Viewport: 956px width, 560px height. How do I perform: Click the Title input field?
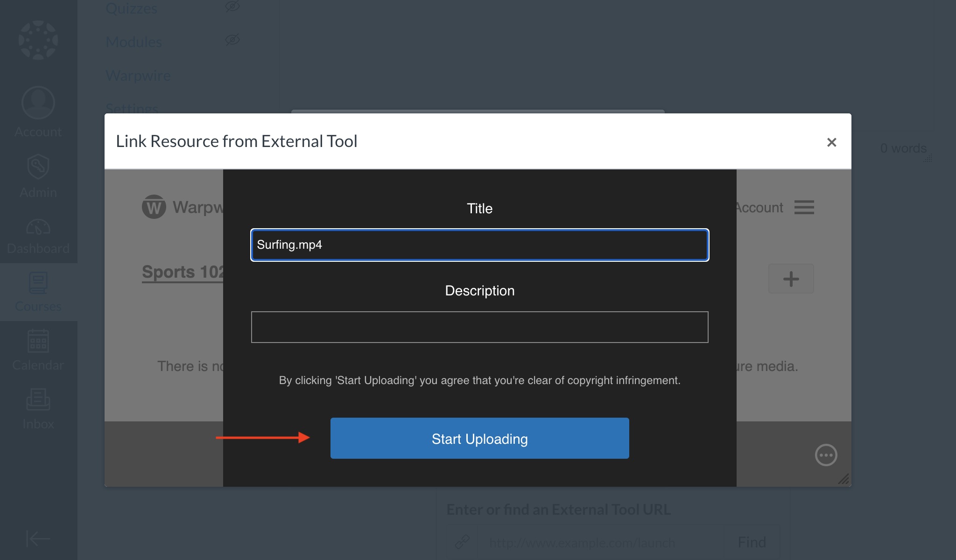(x=479, y=245)
